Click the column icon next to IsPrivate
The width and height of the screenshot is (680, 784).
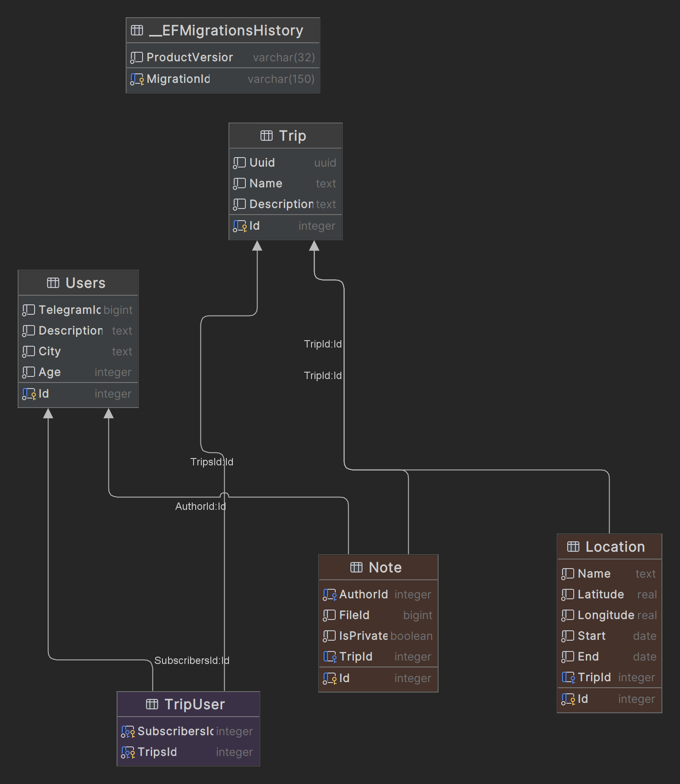(x=329, y=636)
